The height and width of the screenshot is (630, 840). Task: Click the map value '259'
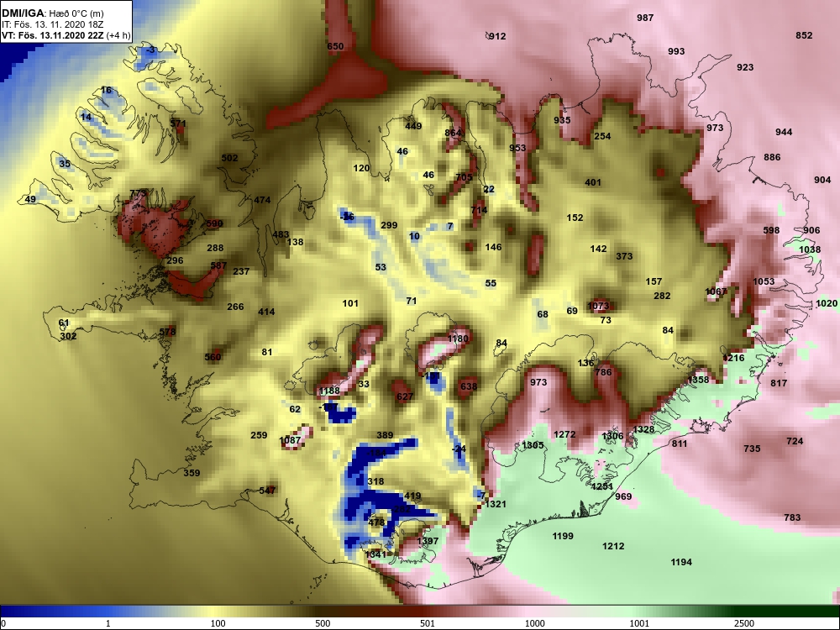259,435
